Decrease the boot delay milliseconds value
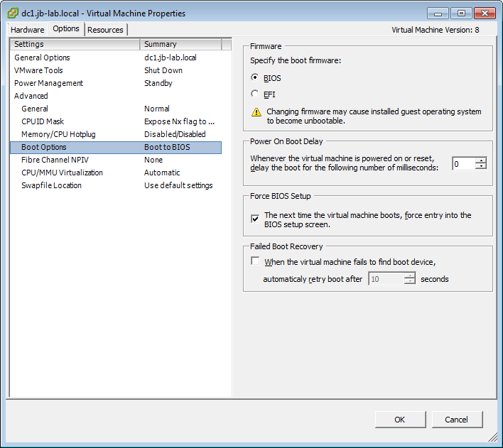 481,167
